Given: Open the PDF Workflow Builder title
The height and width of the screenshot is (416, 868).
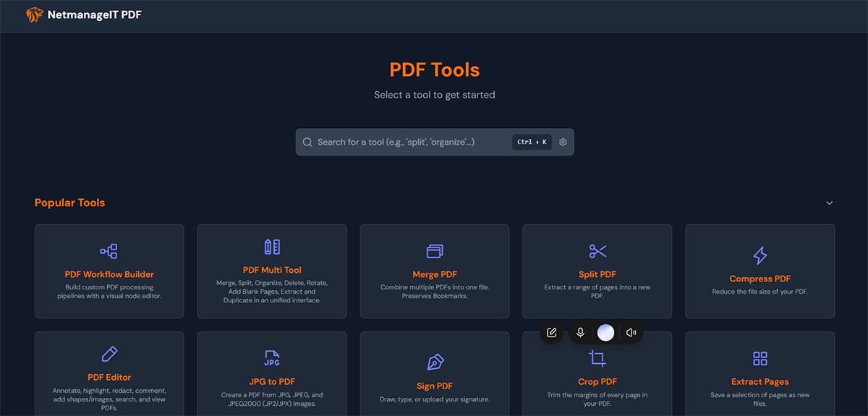Looking at the screenshot, I should pos(109,274).
